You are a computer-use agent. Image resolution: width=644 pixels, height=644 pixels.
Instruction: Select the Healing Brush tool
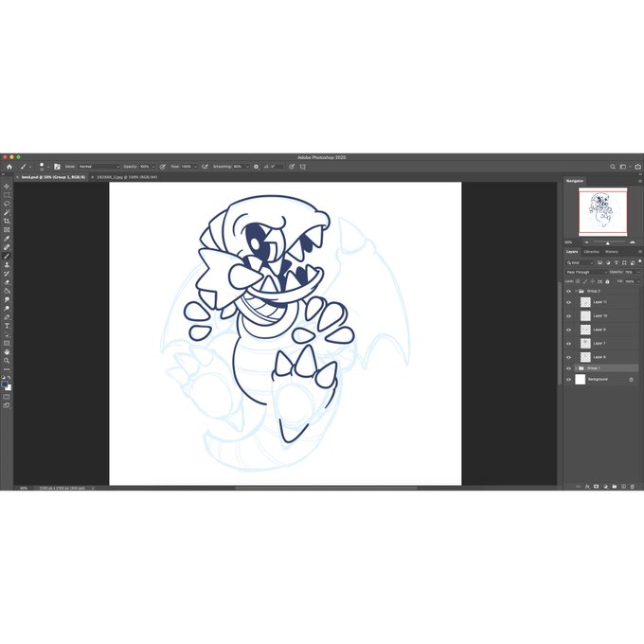pyautogui.click(x=7, y=247)
